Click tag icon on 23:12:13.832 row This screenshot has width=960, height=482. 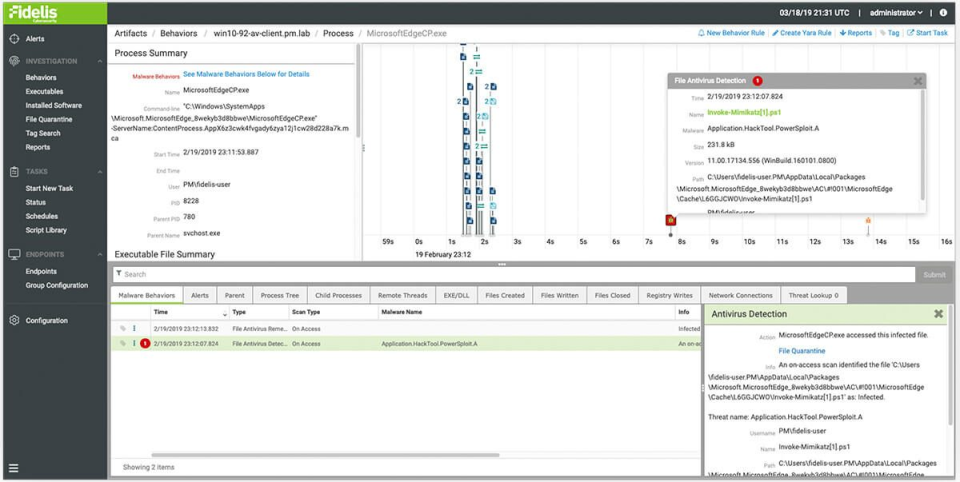pyautogui.click(x=122, y=329)
